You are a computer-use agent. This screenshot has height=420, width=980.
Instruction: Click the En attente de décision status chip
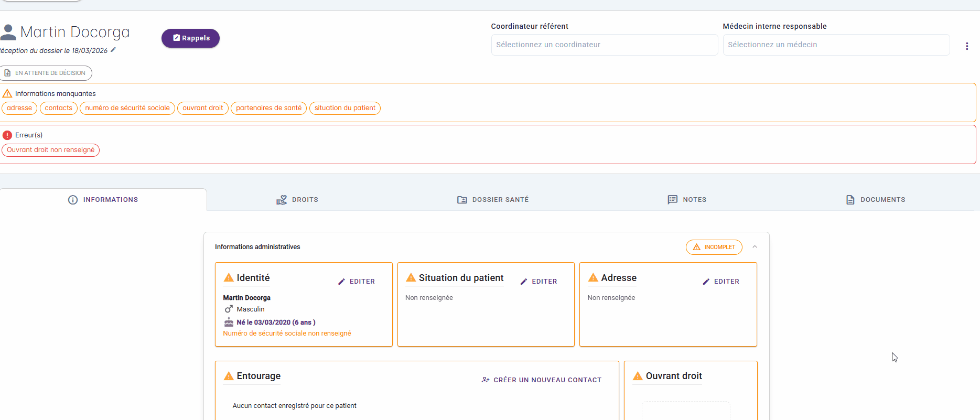point(46,73)
